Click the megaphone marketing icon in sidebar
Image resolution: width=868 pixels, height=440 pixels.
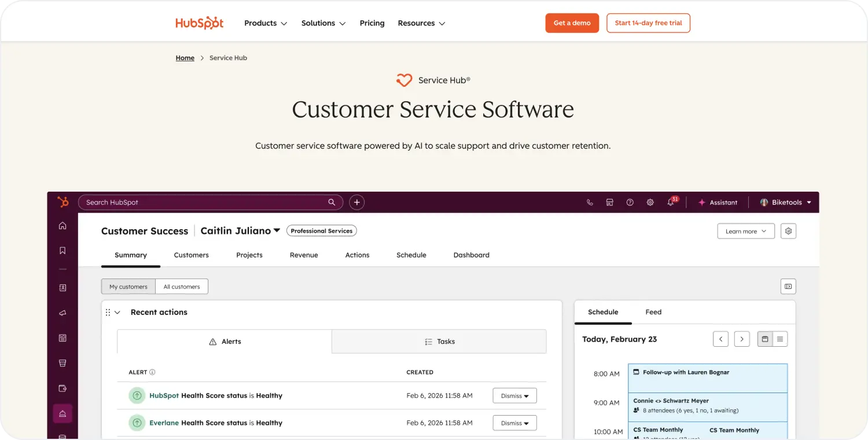pyautogui.click(x=62, y=313)
